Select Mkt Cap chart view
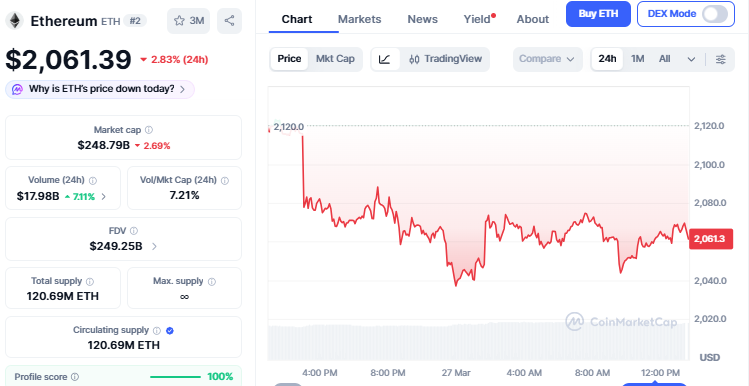This screenshot has width=749, height=386. click(x=335, y=59)
